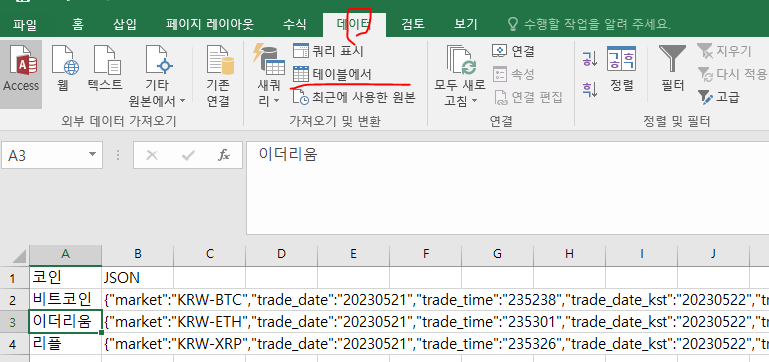Select column A header
The height and width of the screenshot is (362, 769).
coord(65,254)
